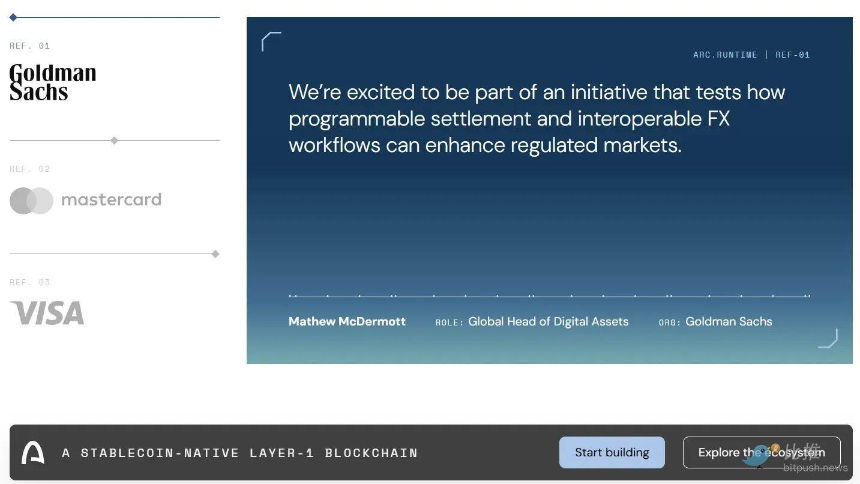Click the name Mathew McDermott
This screenshot has width=860, height=484.
click(347, 322)
